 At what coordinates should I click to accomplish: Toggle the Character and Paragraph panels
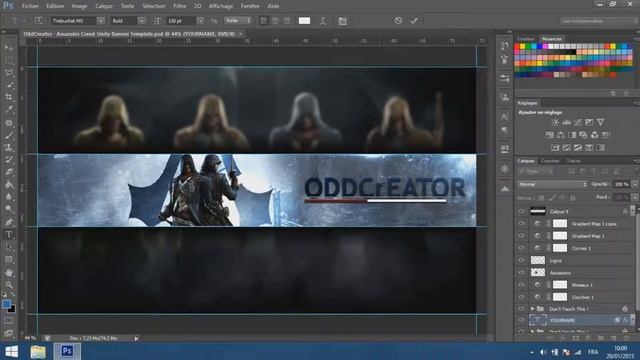(x=342, y=21)
